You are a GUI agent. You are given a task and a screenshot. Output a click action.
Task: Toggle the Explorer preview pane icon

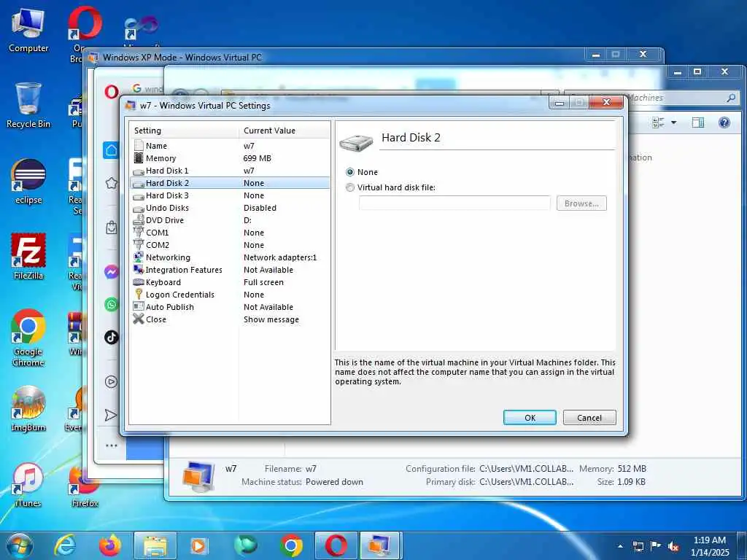click(x=698, y=122)
